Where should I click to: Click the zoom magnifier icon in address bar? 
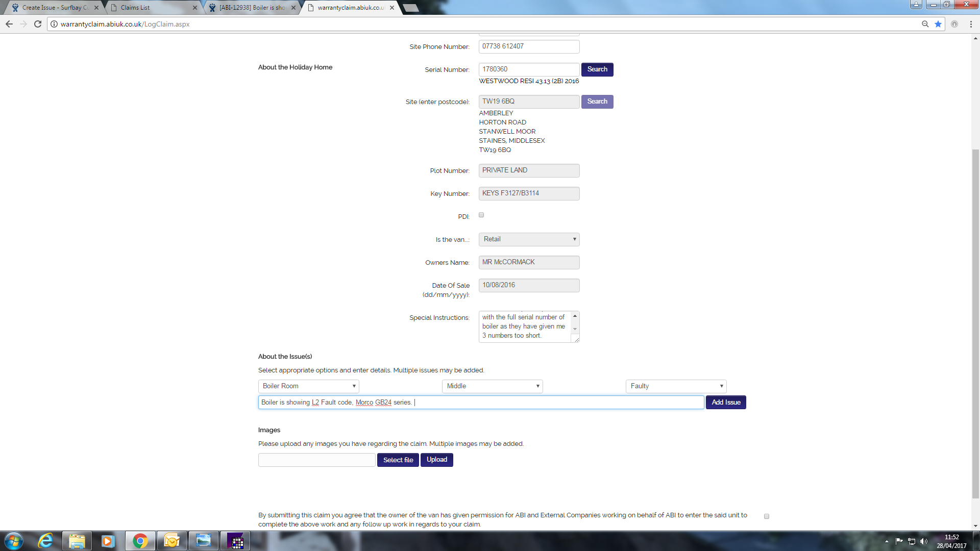(x=925, y=24)
